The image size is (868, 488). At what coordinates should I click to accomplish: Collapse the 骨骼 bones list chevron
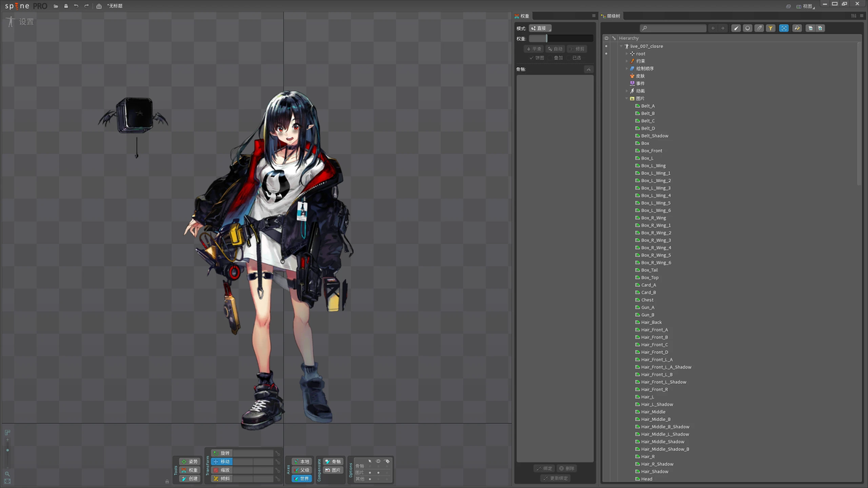pyautogui.click(x=588, y=70)
